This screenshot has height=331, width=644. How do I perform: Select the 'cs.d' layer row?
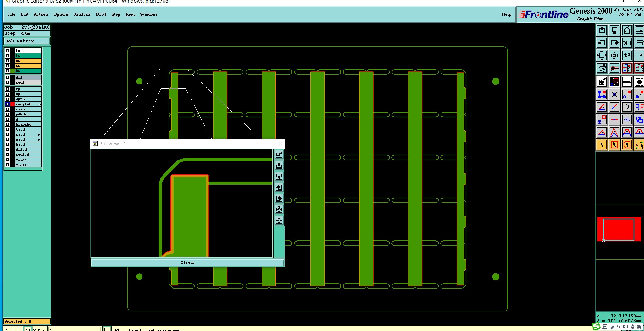point(28,134)
